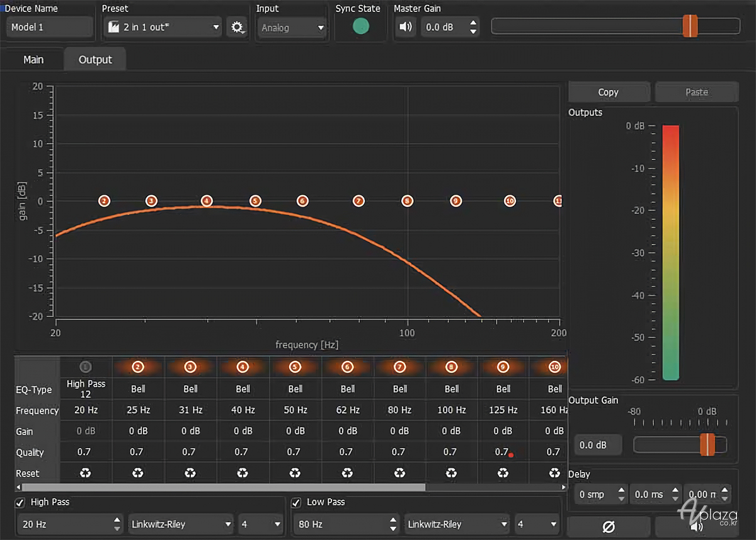756x540 pixels.
Task: Click the output mute speaker button
Action: tap(696, 527)
